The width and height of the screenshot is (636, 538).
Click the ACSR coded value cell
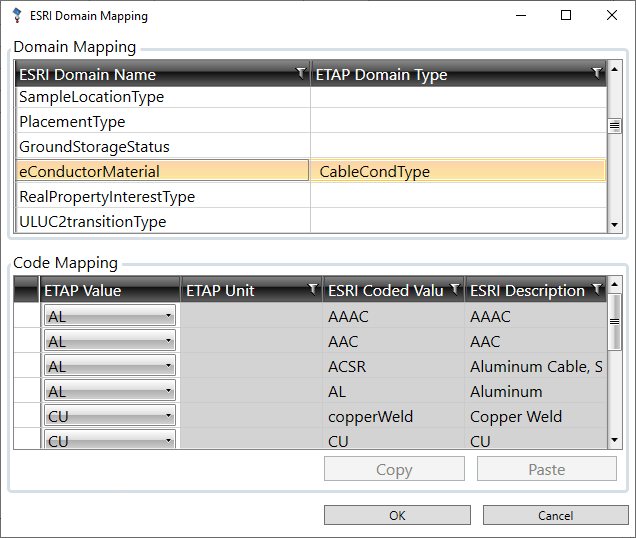(393, 366)
